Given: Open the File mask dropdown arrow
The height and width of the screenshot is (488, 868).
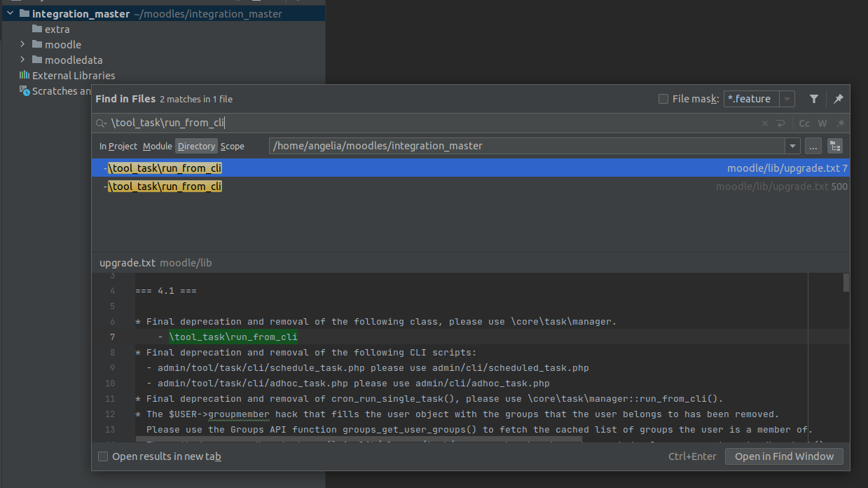Looking at the screenshot, I should [x=787, y=99].
